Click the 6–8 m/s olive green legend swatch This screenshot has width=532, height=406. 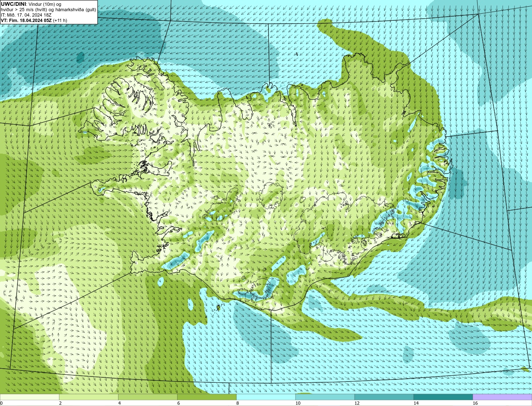point(207,397)
